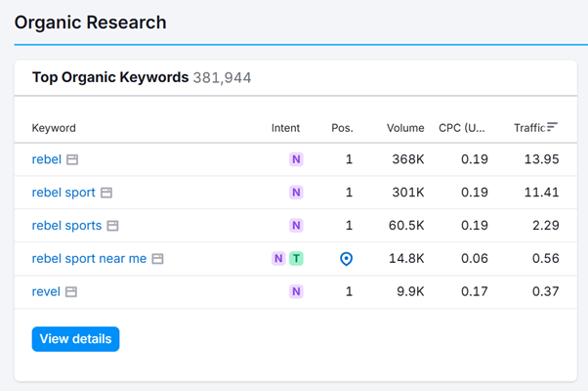The image size is (588, 391).
Task: Click the Traffic sort icon
Action: point(553,127)
